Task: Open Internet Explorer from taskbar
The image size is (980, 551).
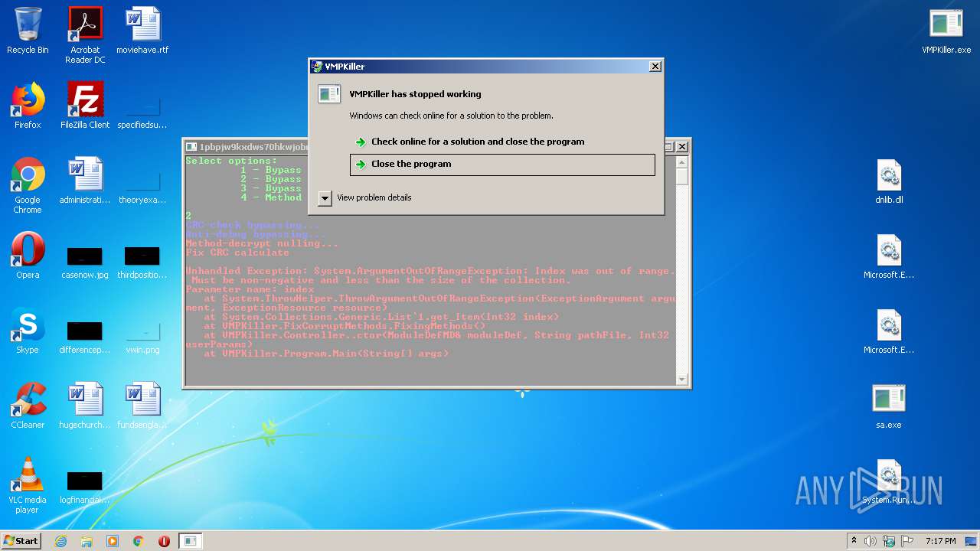Action: click(60, 541)
